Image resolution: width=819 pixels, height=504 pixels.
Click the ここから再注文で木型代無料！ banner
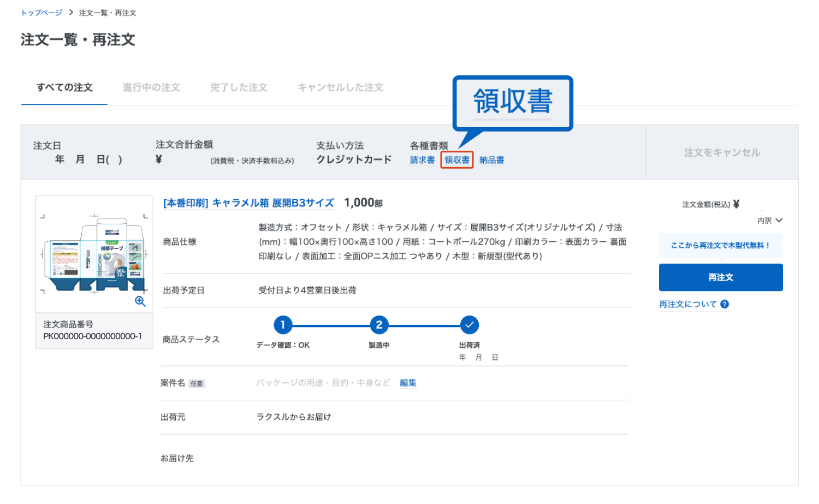click(x=721, y=245)
